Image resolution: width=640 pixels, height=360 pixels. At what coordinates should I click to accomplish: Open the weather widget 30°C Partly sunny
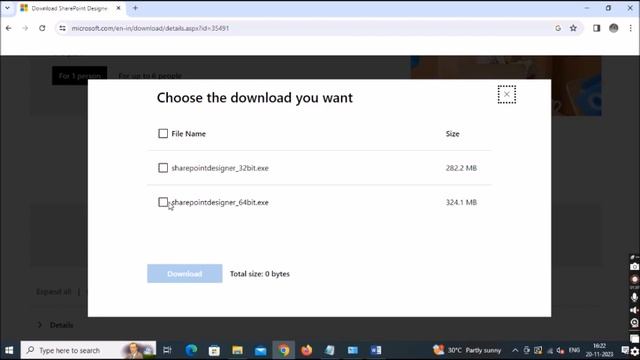(x=468, y=350)
